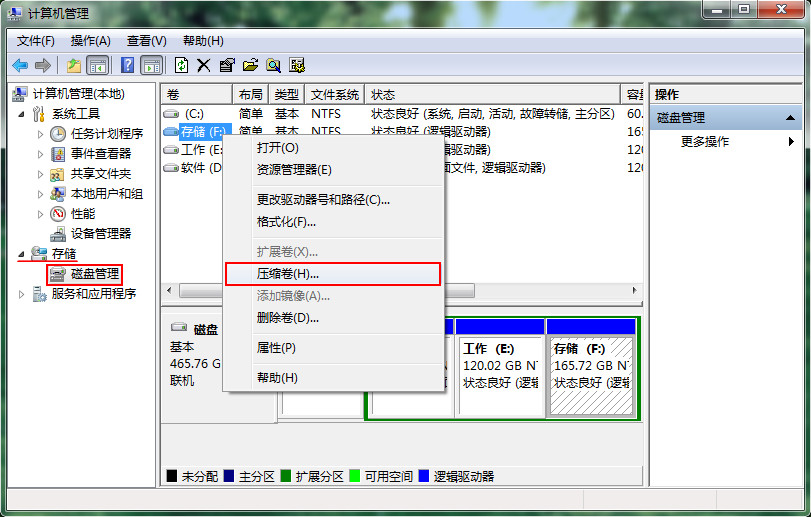Click the green Refresh toolbar icon

click(x=181, y=65)
